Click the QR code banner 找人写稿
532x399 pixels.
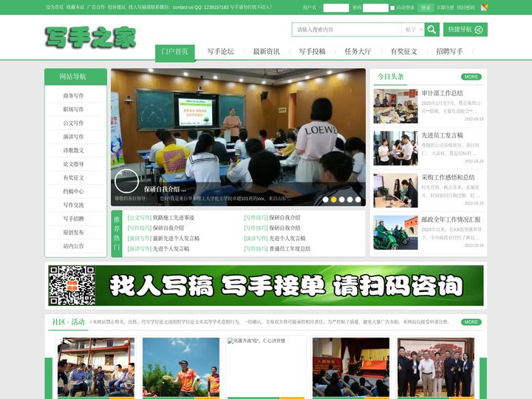[266, 285]
